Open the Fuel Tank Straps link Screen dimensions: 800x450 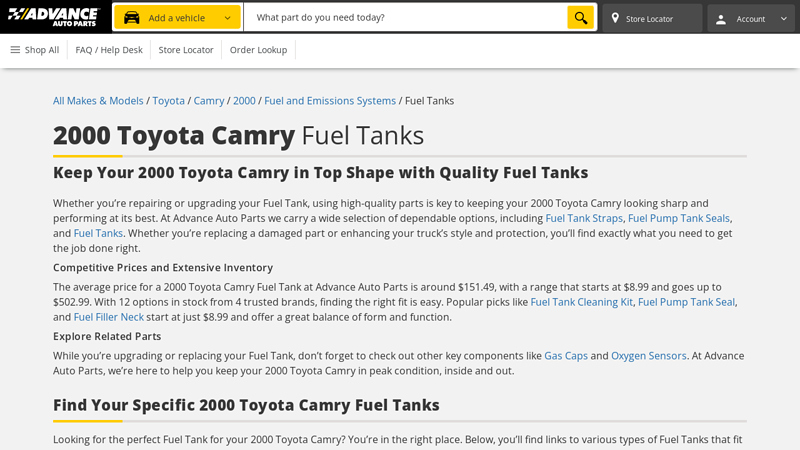584,218
